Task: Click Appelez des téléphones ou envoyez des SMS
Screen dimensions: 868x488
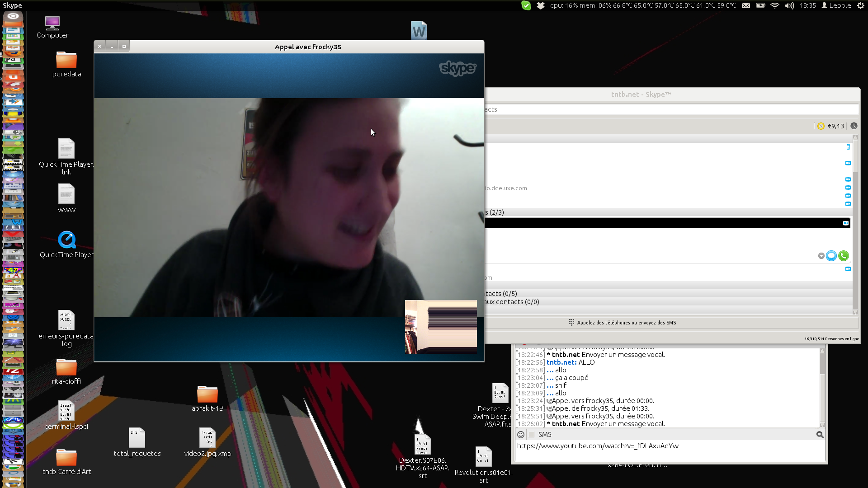Action: pyautogui.click(x=626, y=323)
